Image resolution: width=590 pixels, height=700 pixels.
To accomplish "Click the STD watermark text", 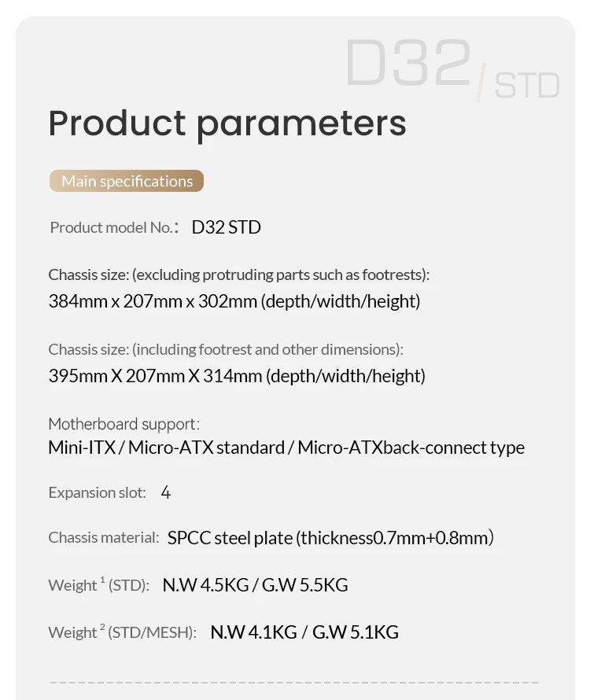I will click(527, 85).
